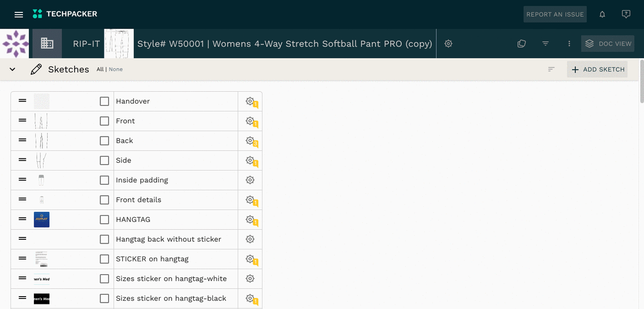Check STICKER on hangtag checkbox
This screenshot has height=309, width=644.
click(105, 259)
